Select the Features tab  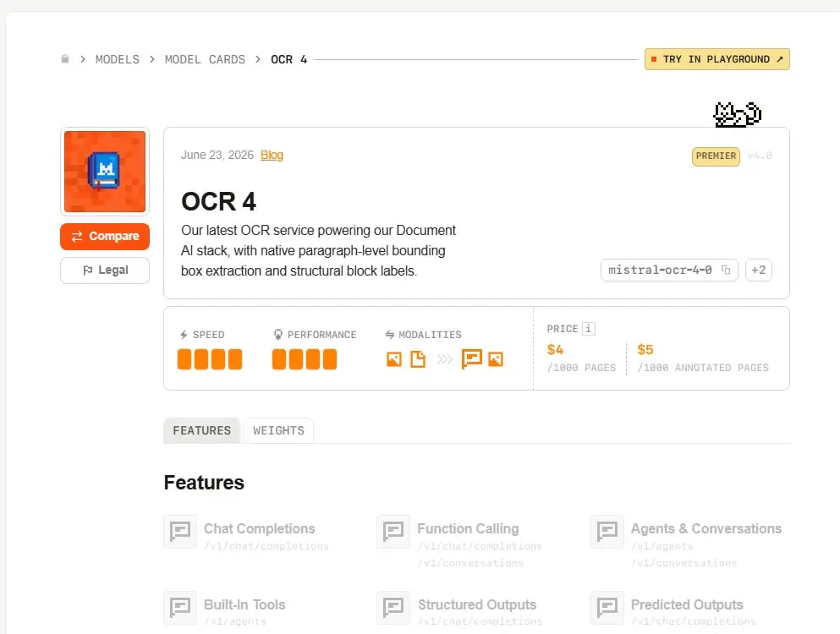tap(202, 430)
